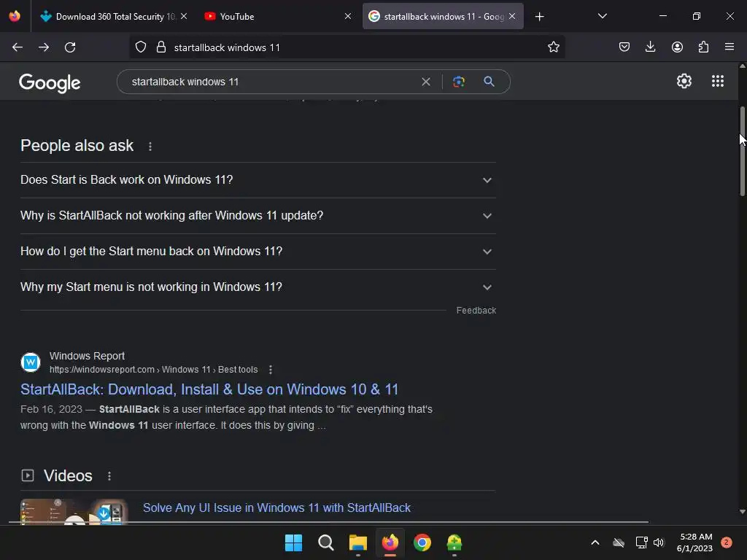The width and height of the screenshot is (747, 560).
Task: Open More options next to Videos heading
Action: coord(109,475)
